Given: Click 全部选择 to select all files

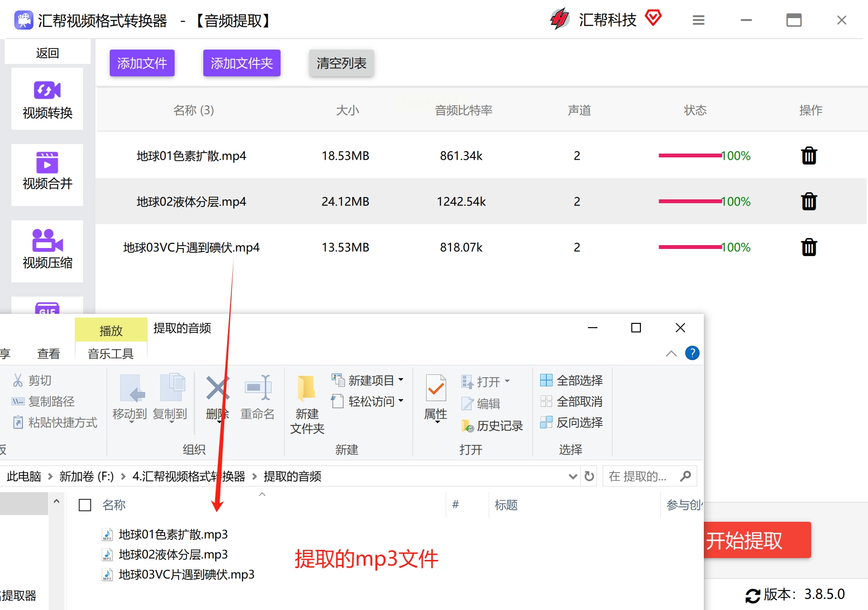Looking at the screenshot, I should (x=572, y=381).
